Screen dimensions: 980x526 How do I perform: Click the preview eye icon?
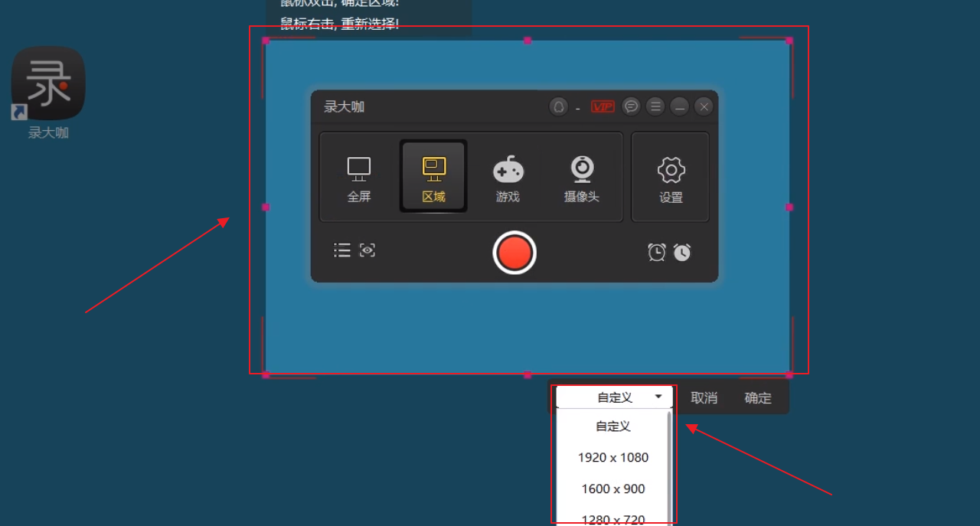tap(367, 250)
